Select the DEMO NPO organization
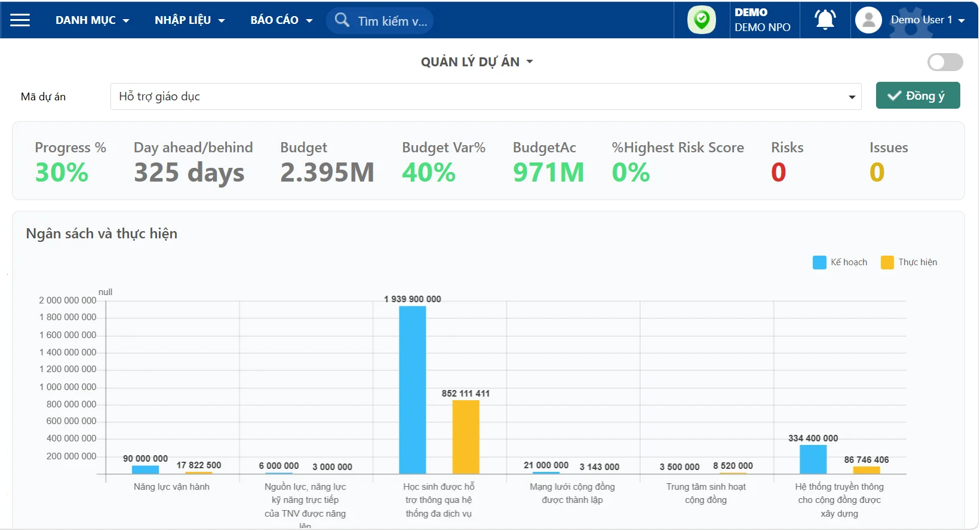Viewport: 980px width, 531px height. point(763,20)
